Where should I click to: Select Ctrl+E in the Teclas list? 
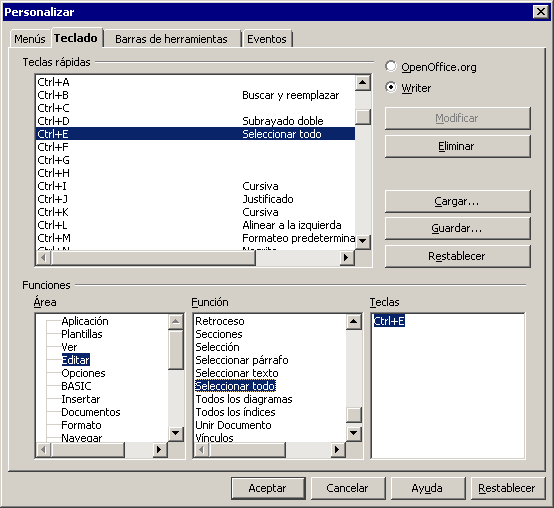coord(389,321)
